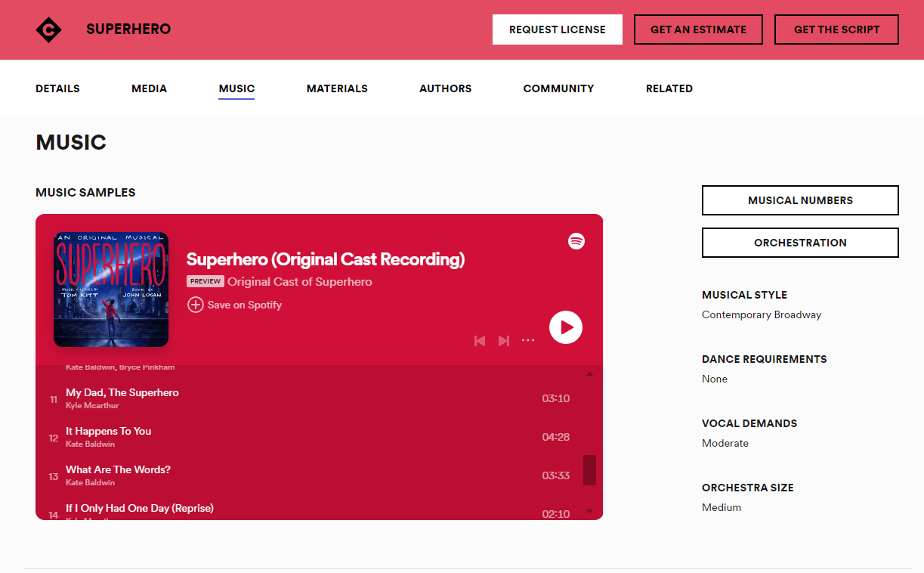Viewport: 924px width, 573px height.
Task: Click track number 11
Action: [54, 399]
